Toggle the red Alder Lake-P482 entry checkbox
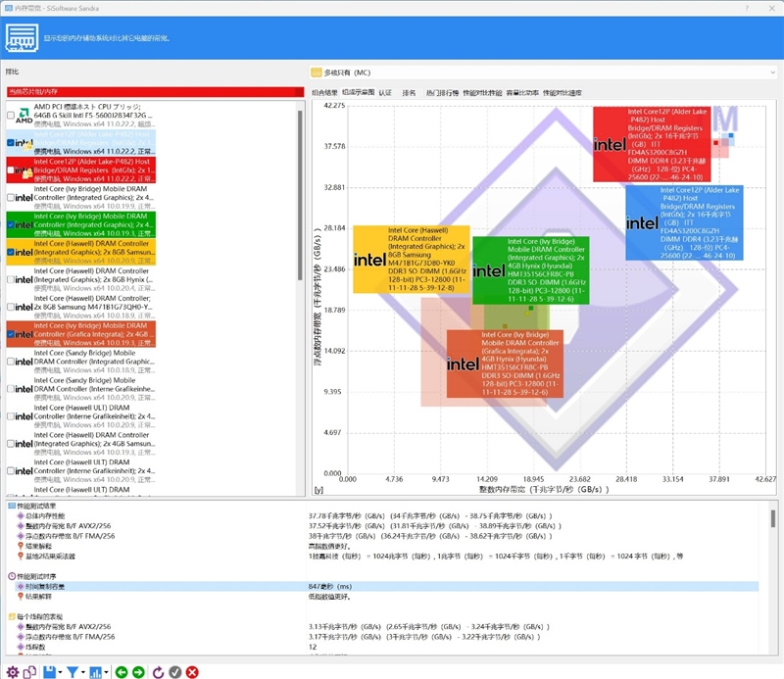This screenshot has width=784, height=679. (x=11, y=170)
